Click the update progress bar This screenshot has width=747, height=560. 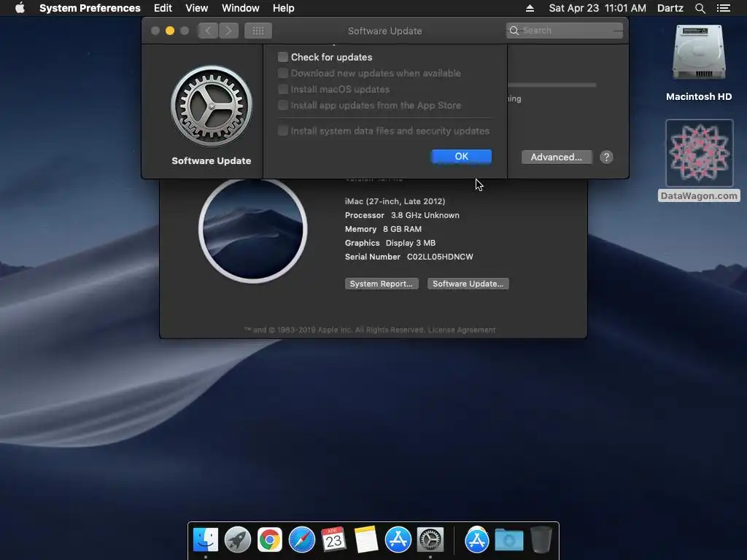(552, 85)
